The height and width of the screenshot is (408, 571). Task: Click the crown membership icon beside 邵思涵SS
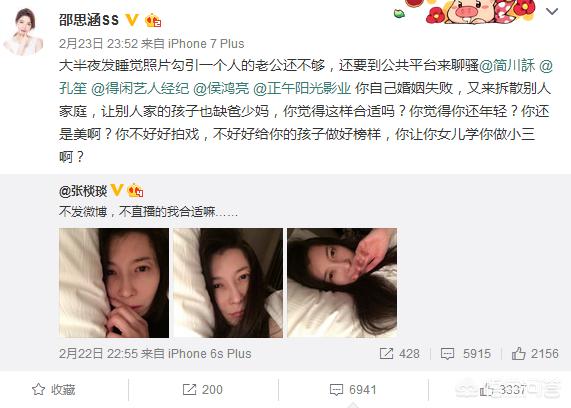[153, 20]
